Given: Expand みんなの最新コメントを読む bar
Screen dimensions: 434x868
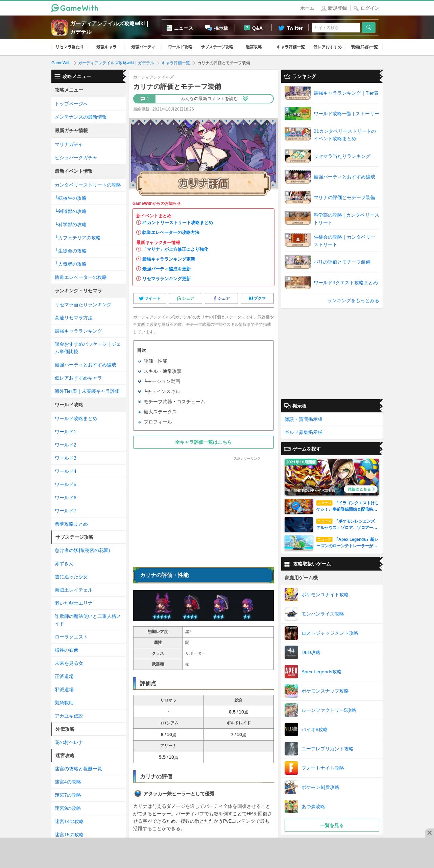Looking at the screenshot, I should (214, 99).
